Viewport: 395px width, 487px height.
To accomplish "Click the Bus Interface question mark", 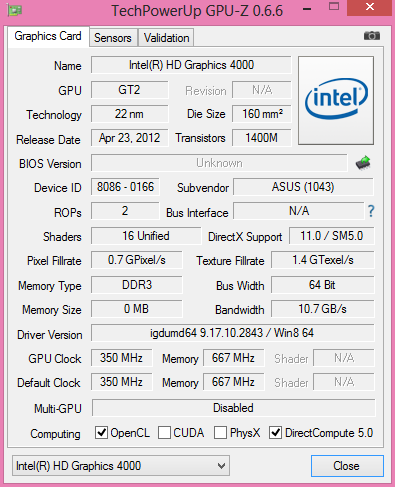I will click(x=371, y=211).
